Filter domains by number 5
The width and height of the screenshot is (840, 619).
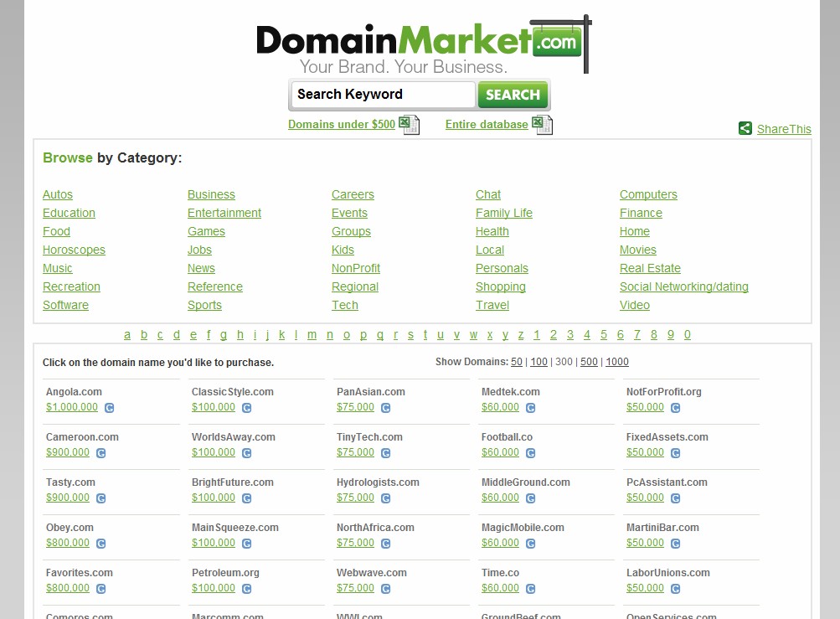(604, 335)
